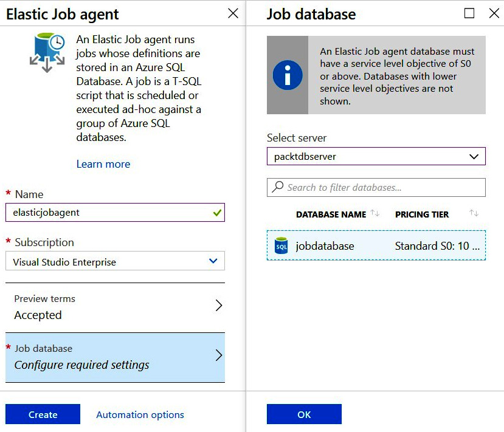
Task: Click the OK button to confirm job database
Action: tap(304, 414)
